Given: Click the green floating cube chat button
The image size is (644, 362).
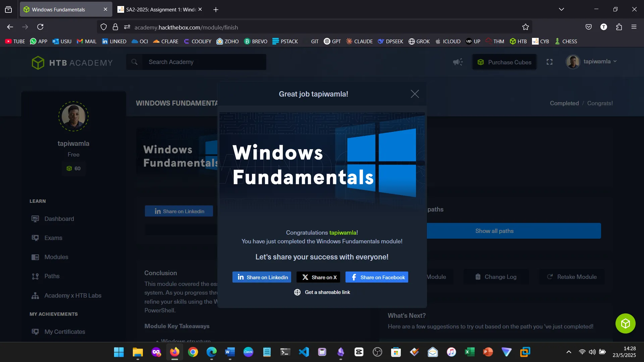Looking at the screenshot, I should pos(625,323).
